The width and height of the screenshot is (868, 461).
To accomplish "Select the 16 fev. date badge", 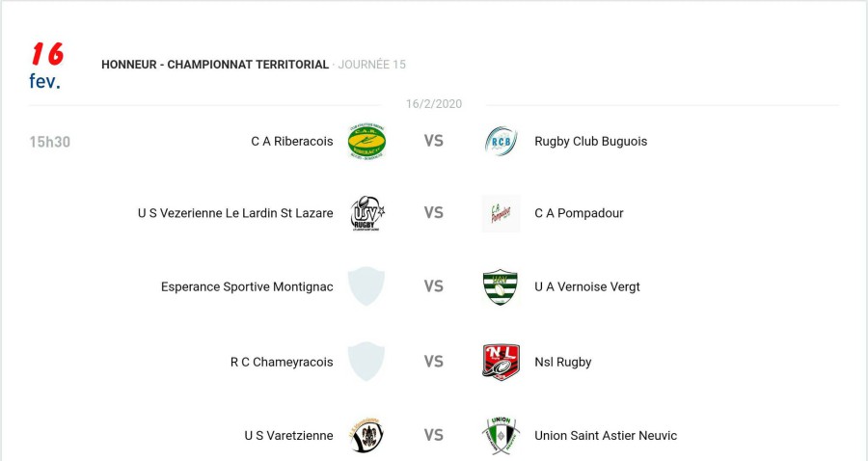I will [46, 66].
